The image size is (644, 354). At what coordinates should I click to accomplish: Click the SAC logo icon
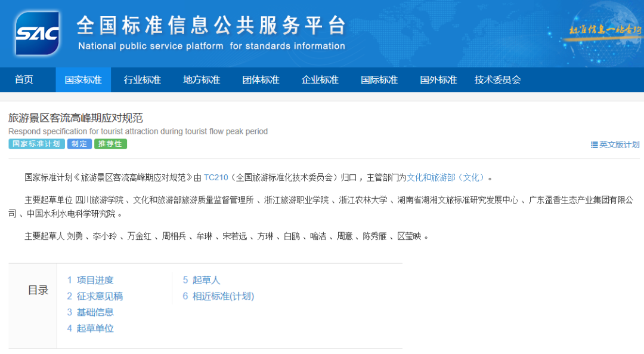click(38, 33)
